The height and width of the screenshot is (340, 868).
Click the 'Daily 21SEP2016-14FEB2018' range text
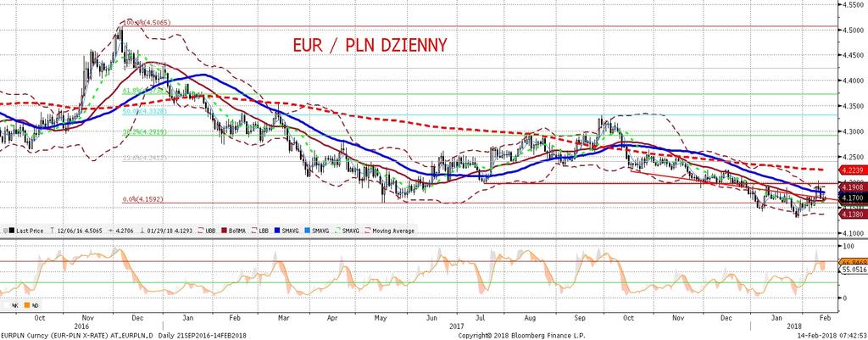[201, 336]
